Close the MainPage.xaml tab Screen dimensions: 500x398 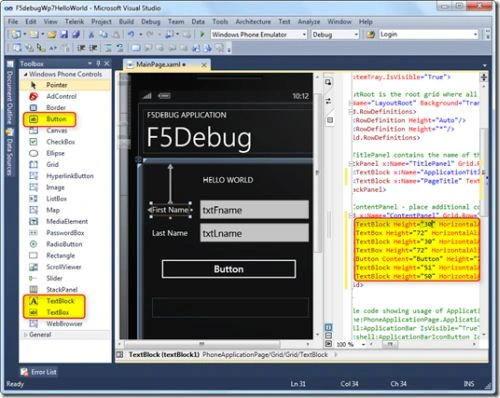[x=204, y=65]
